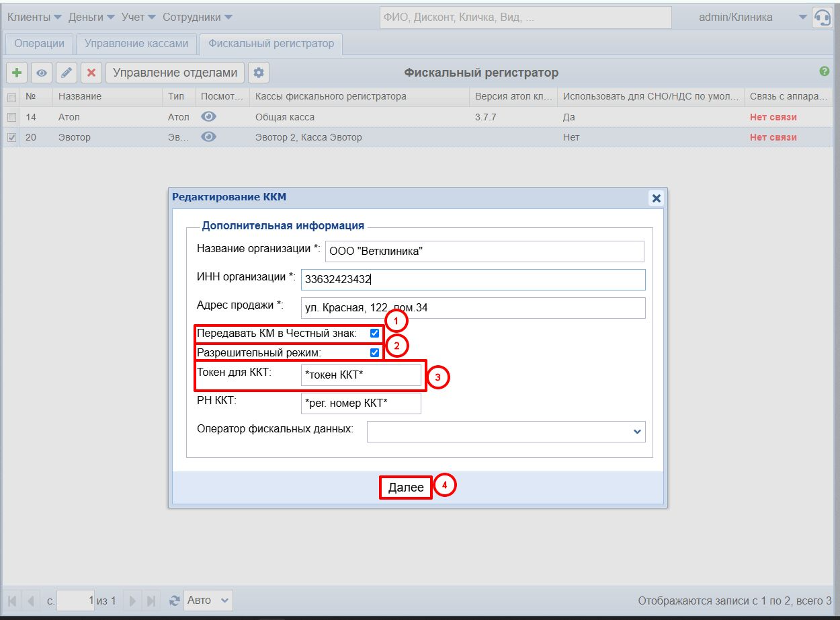Viewport: 840px width, 620px height.
Task: Click the eye view icon in toolbar
Action: pos(42,73)
